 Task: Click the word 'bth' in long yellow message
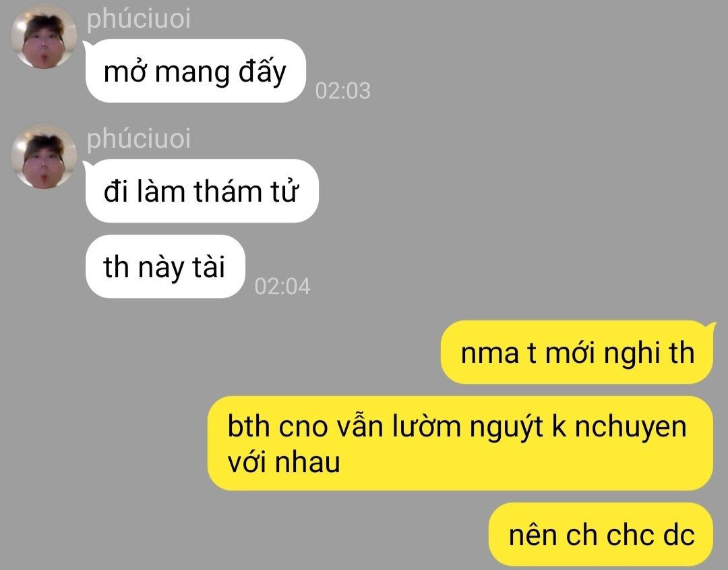point(248,426)
